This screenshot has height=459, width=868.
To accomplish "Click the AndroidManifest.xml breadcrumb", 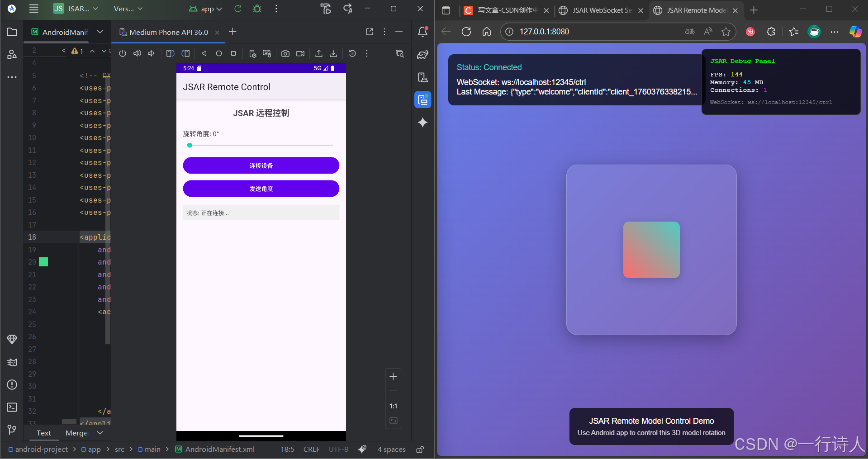I will [215, 449].
